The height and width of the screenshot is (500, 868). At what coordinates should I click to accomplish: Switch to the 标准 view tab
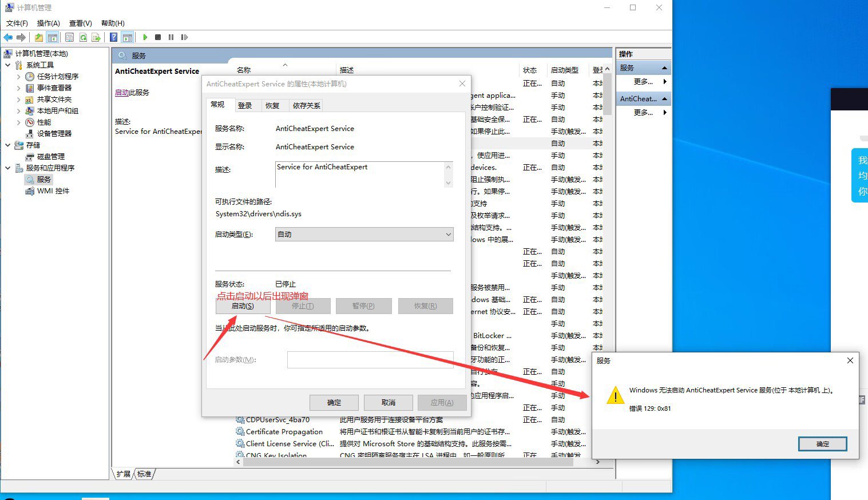(144, 474)
